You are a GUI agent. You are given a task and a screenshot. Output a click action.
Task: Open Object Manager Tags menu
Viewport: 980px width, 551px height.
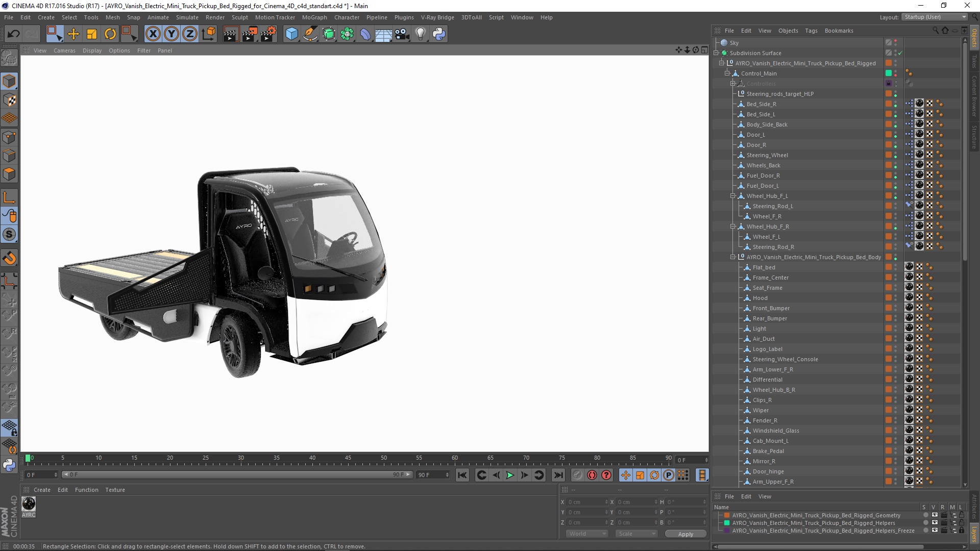811,31
